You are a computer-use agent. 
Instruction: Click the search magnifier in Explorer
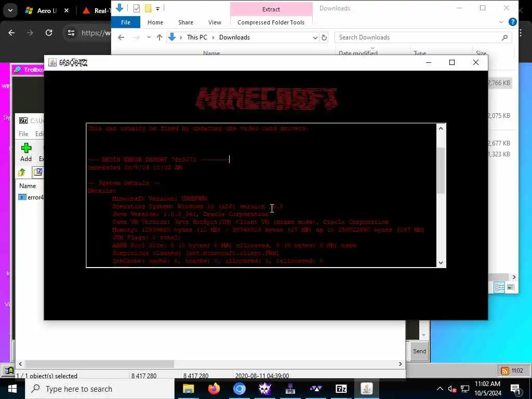click(504, 37)
